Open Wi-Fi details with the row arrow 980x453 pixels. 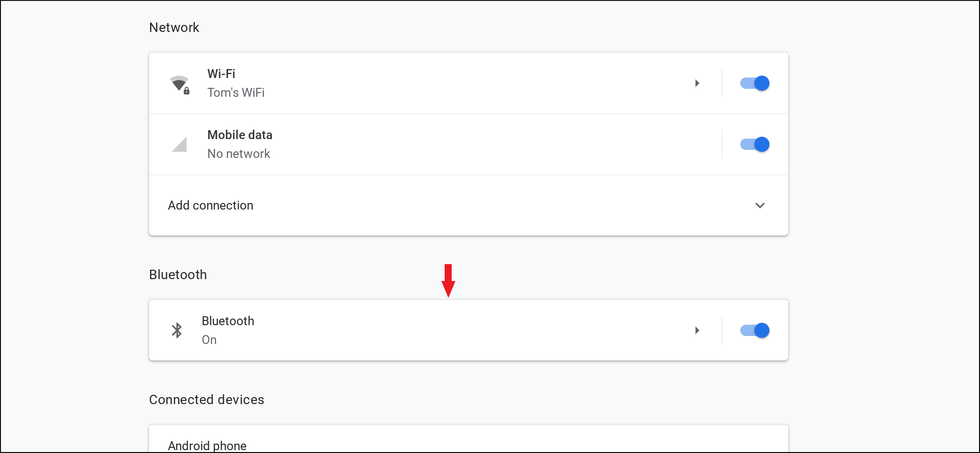click(x=697, y=83)
